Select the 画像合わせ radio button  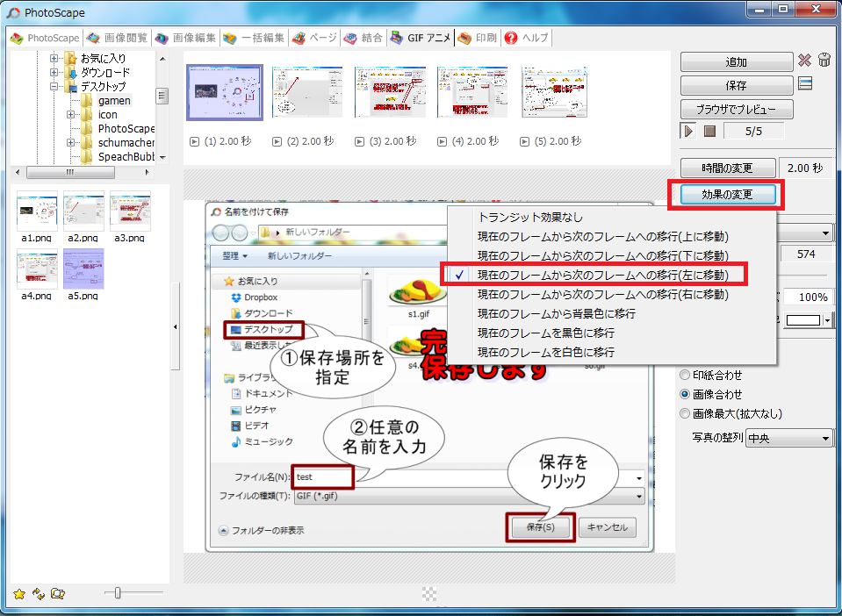[686, 394]
